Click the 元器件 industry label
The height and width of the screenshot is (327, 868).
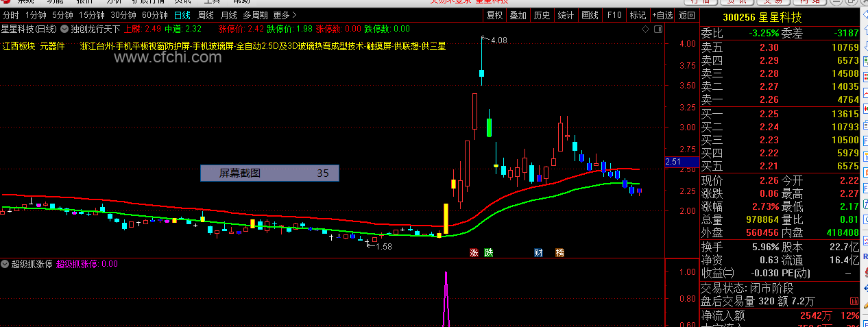pyautogui.click(x=52, y=46)
